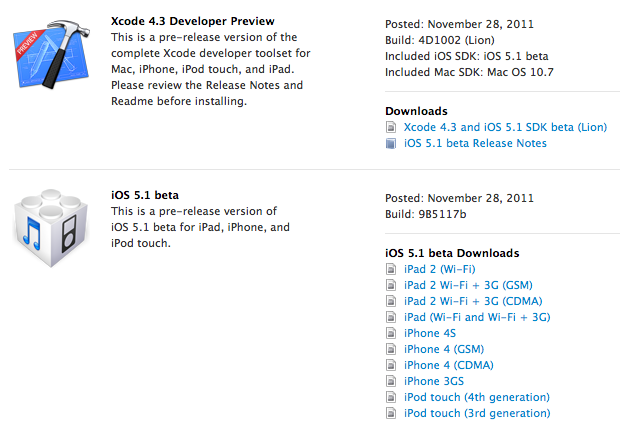Download the iPhone 4S beta build

coord(429,333)
